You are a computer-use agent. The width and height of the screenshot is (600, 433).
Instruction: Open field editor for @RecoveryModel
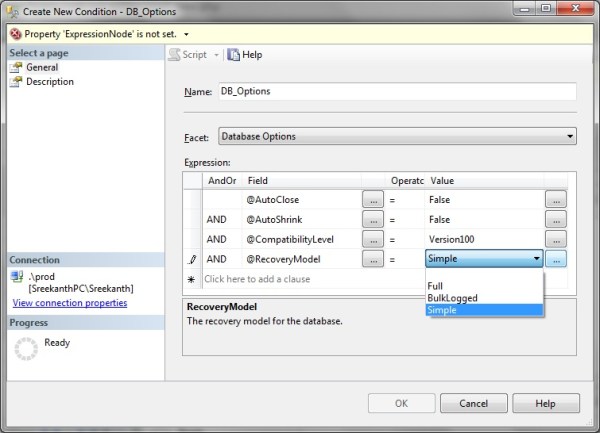(x=372, y=259)
